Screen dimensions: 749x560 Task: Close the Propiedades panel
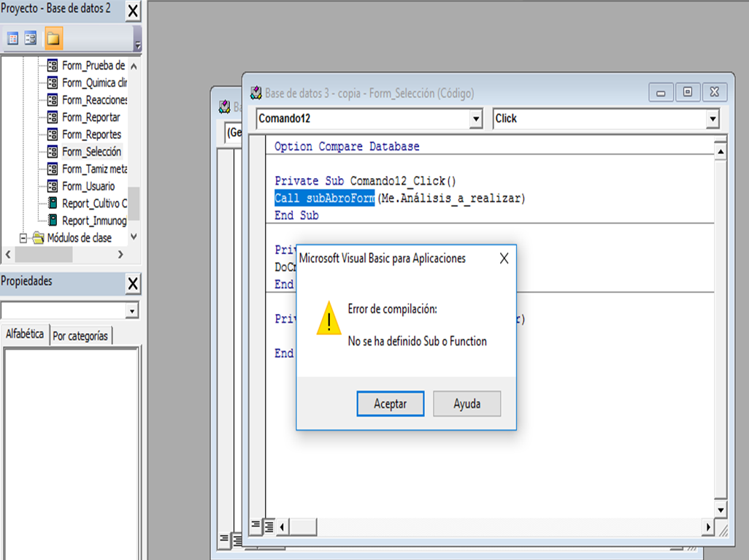pyautogui.click(x=133, y=283)
